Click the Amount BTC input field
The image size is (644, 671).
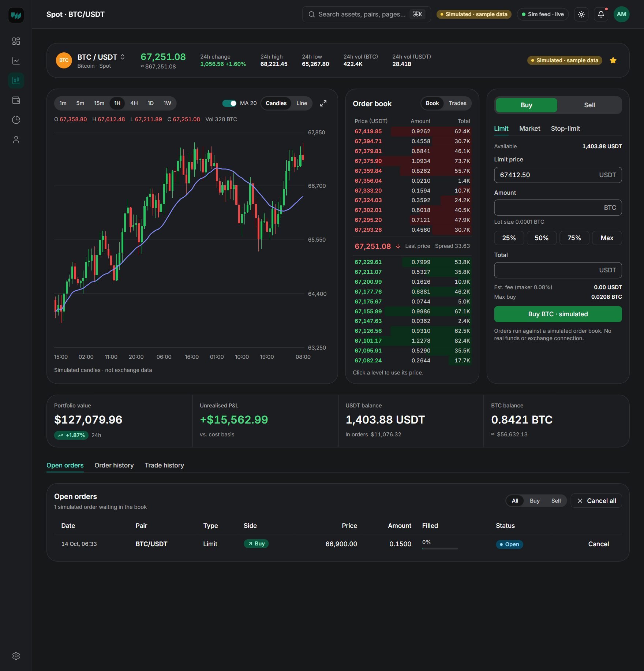click(x=558, y=208)
